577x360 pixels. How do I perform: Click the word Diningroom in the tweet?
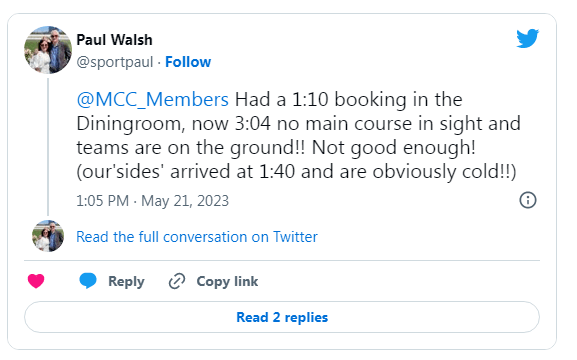pyautogui.click(x=131, y=124)
